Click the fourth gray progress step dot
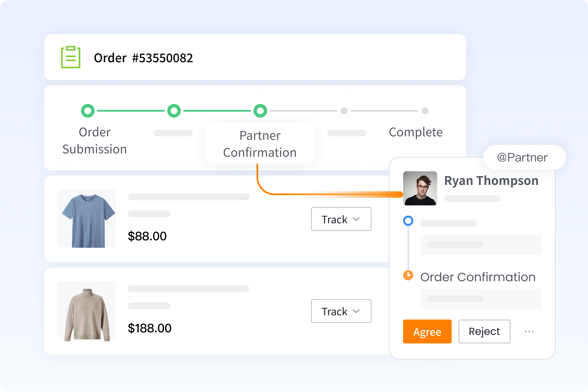This screenshot has width=588, height=392. pos(344,111)
